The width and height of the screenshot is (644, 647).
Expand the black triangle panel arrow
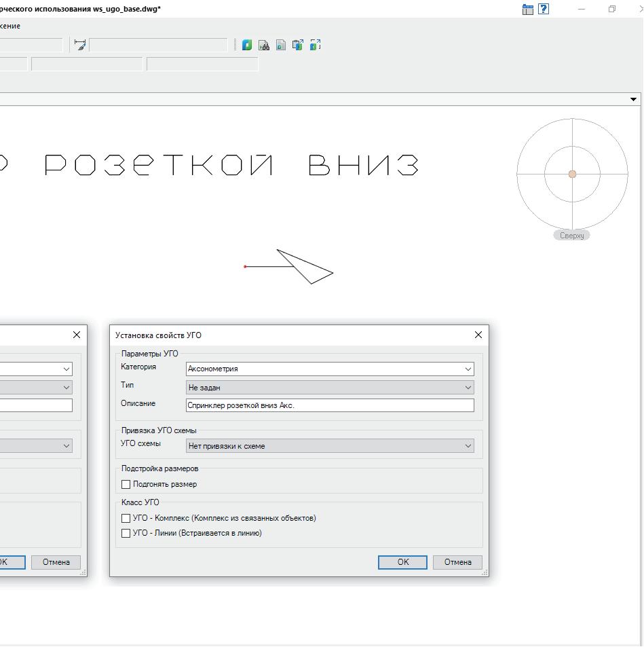click(633, 99)
